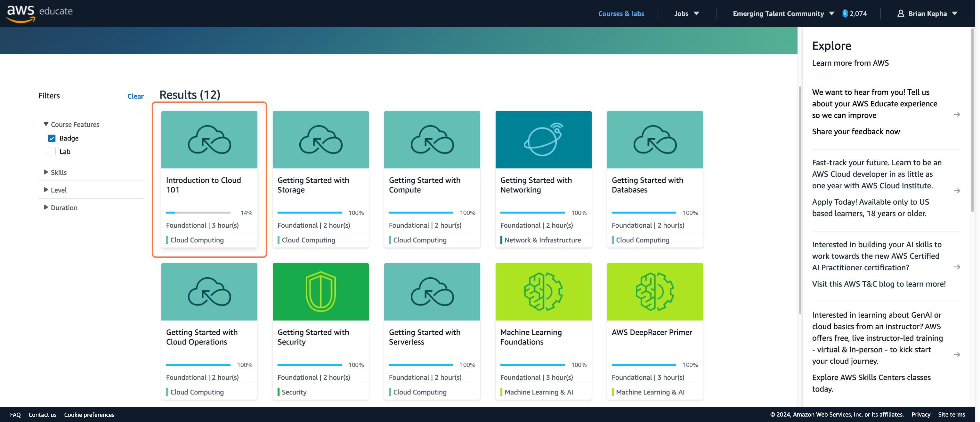Click the main results area vertical scrollbar
The image size is (980, 422).
800,200
